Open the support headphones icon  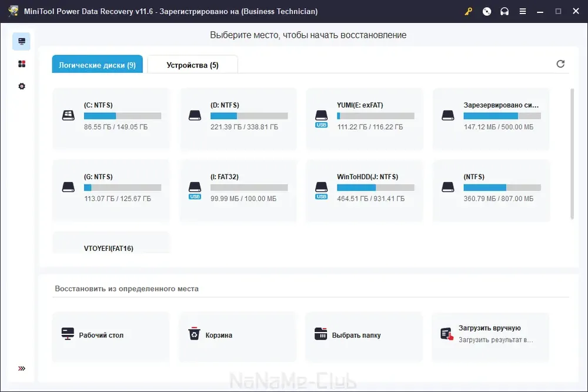505,12
